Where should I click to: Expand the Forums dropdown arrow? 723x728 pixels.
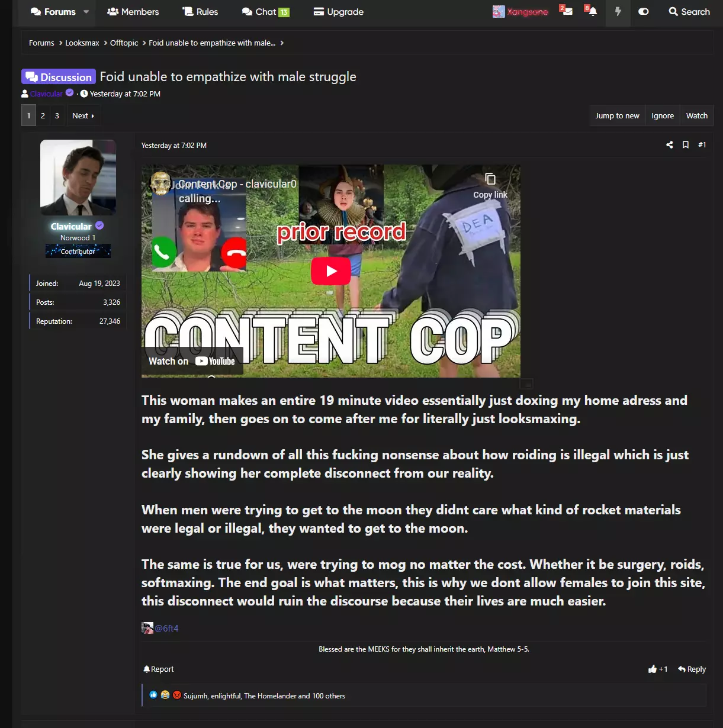point(86,12)
